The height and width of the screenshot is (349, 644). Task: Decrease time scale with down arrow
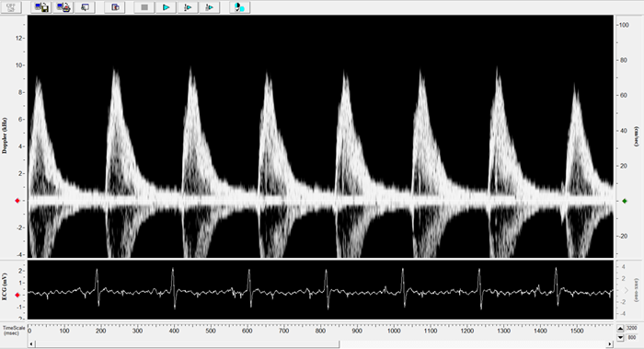coord(620,338)
